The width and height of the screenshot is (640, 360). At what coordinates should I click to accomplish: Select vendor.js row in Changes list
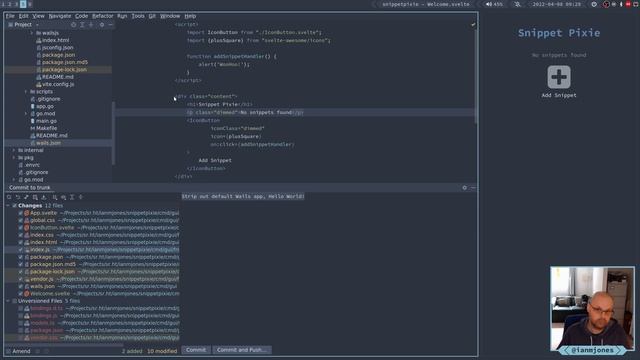coord(92,279)
